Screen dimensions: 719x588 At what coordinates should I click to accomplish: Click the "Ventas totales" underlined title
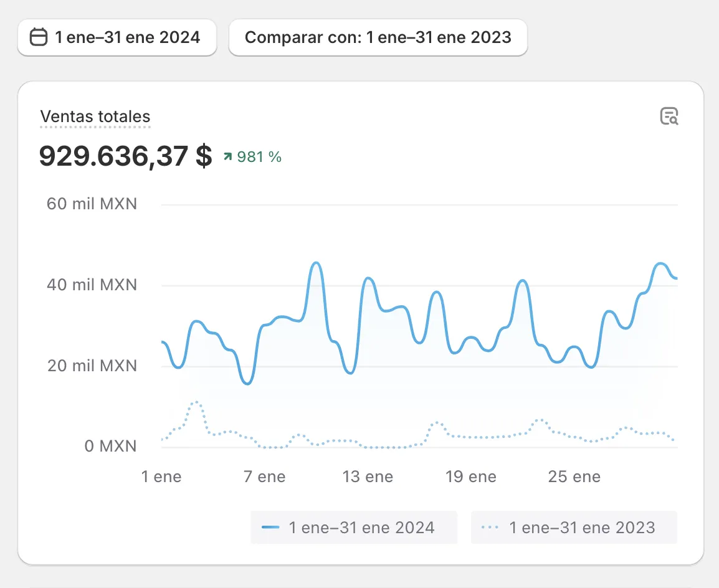click(x=95, y=116)
